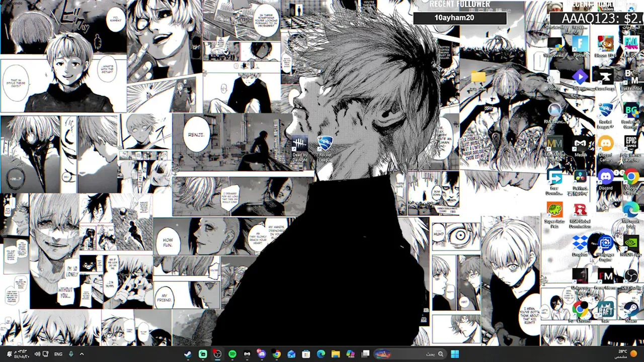Open the Dead by Daylight desktop shortcut
644x362 pixels.
pyautogui.click(x=299, y=149)
